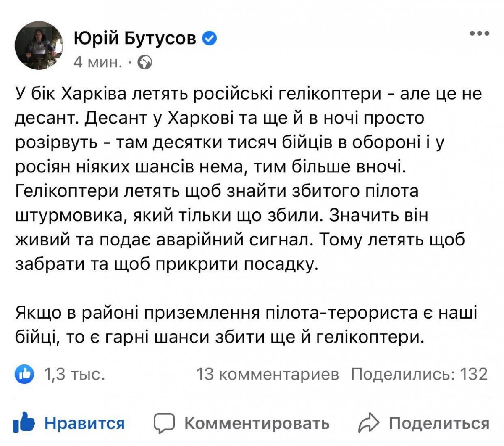Open the three-dot post options menu
The image size is (504, 446).
pos(479,34)
